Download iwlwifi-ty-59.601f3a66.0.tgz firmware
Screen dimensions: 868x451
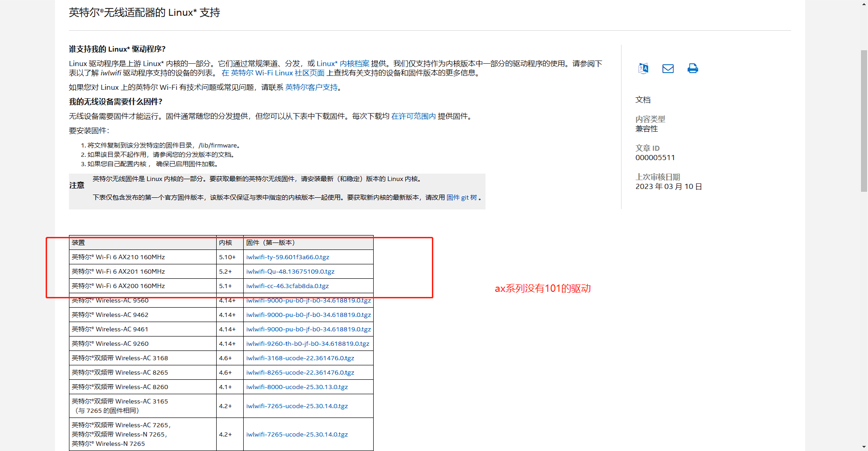(x=288, y=257)
